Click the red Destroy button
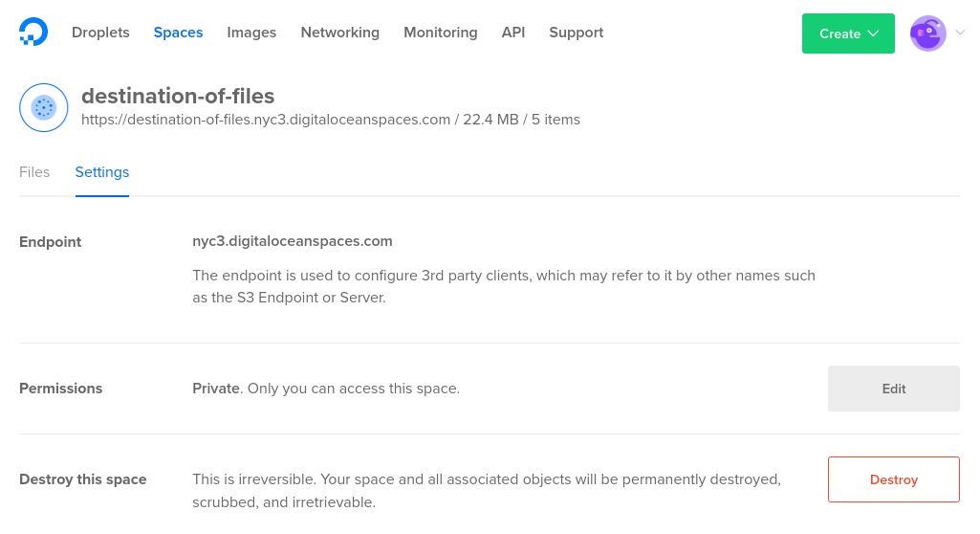 coord(894,479)
